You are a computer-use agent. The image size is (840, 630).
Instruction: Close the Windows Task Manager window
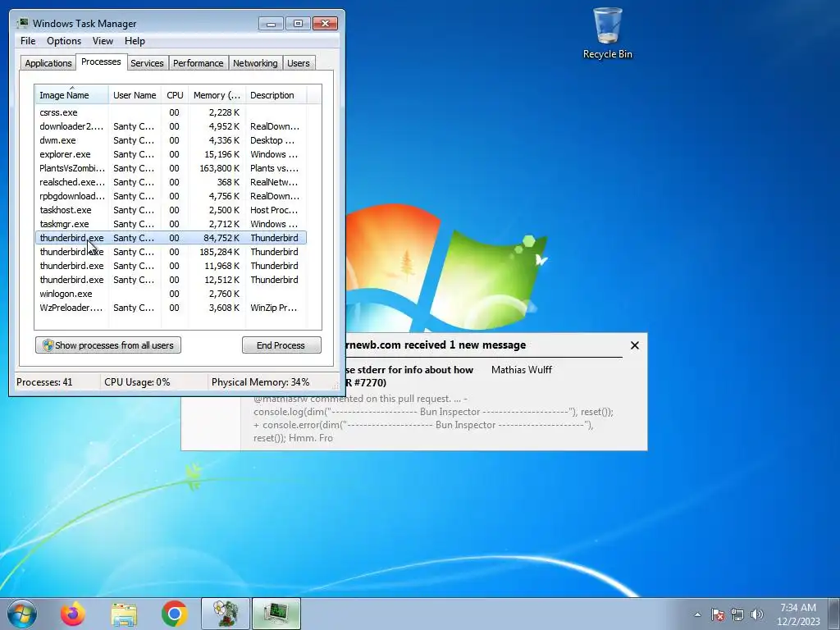(325, 24)
